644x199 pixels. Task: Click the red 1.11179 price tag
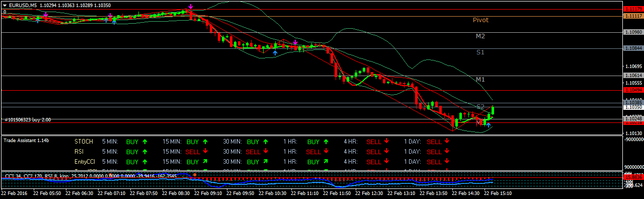(x=633, y=9)
